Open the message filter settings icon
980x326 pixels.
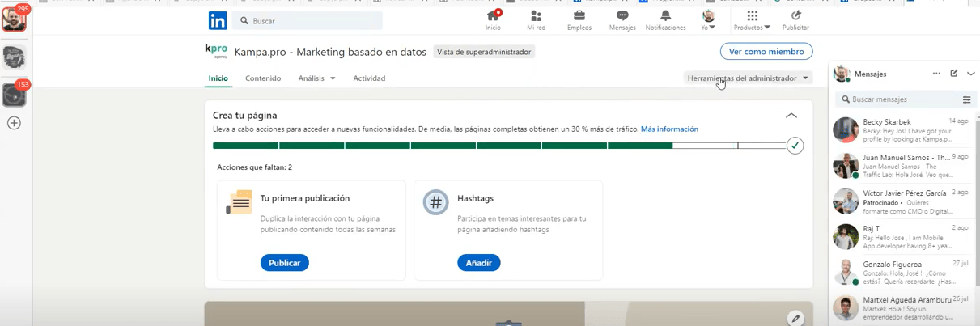tap(966, 99)
